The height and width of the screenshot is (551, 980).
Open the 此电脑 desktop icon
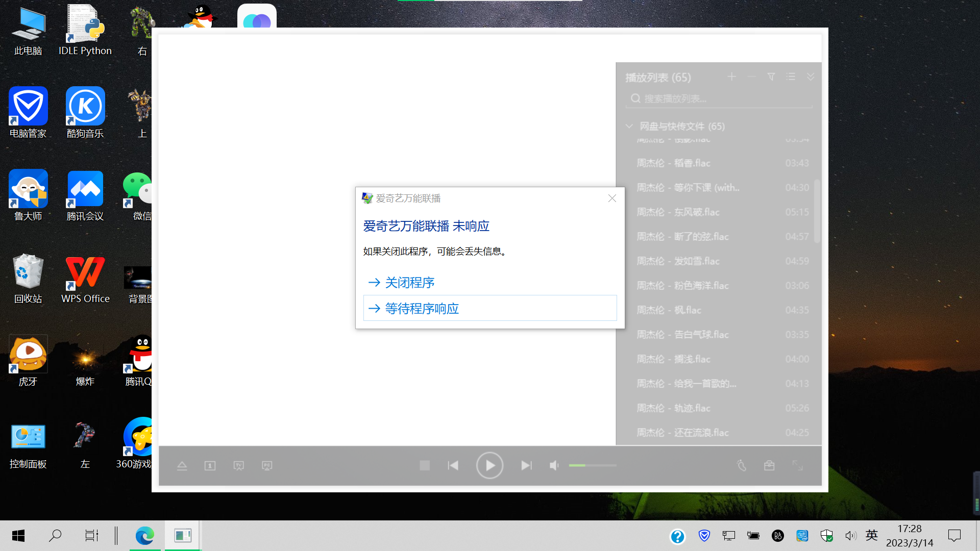[x=28, y=31]
